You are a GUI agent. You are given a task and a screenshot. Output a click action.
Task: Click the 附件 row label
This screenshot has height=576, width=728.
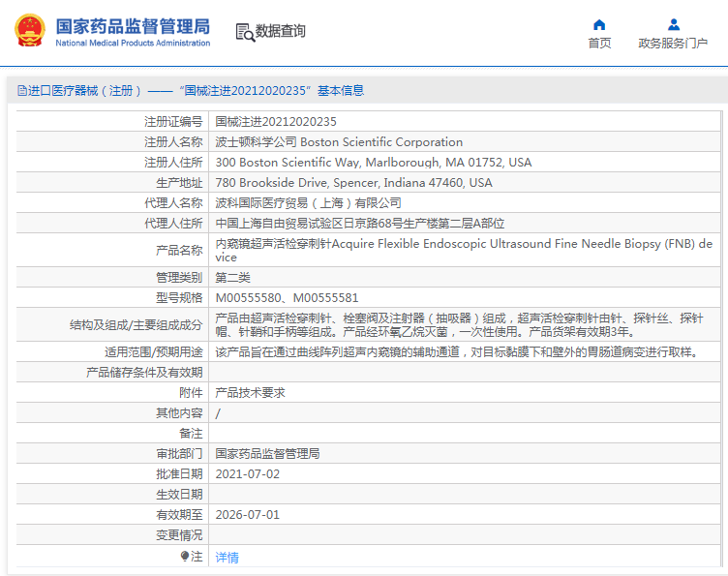click(191, 393)
